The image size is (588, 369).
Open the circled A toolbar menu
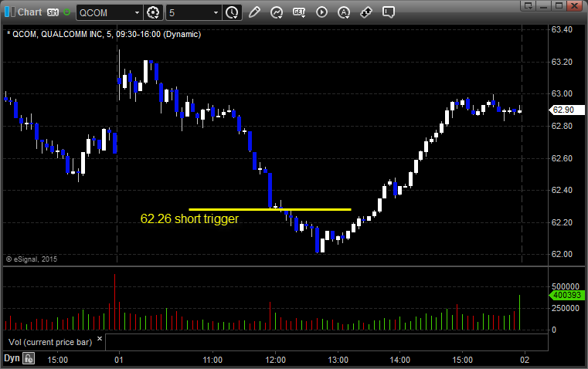[344, 12]
